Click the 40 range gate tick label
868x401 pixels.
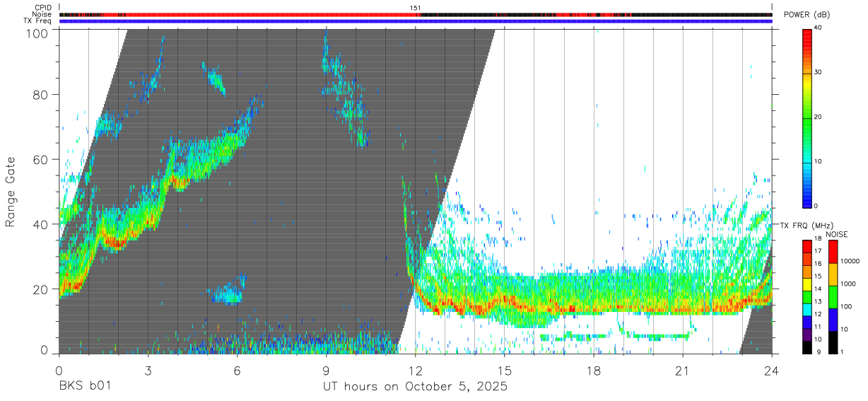[40, 224]
